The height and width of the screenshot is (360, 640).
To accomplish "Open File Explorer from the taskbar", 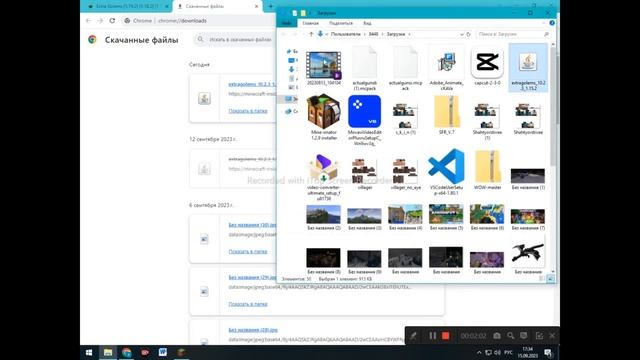I will (108, 352).
